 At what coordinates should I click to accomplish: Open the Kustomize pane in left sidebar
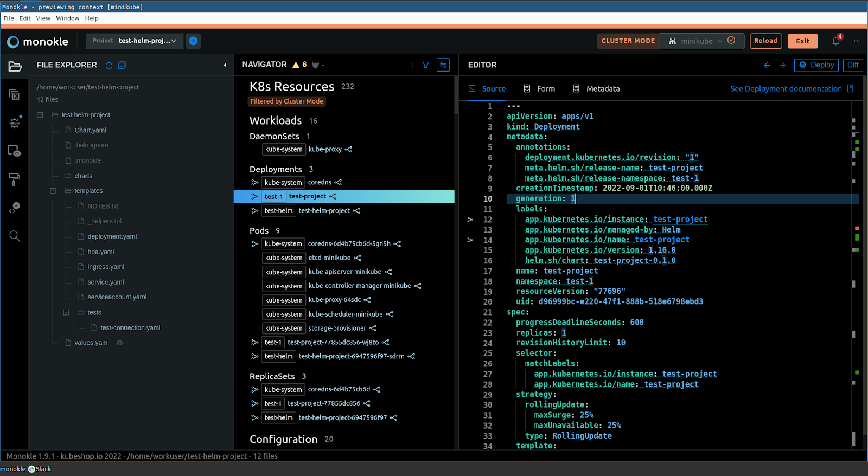[x=15, y=95]
